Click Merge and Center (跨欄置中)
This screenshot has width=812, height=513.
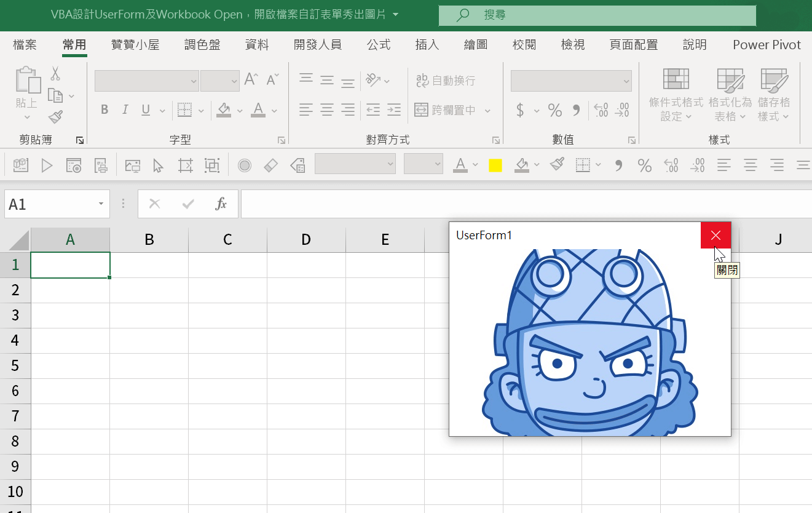point(446,110)
